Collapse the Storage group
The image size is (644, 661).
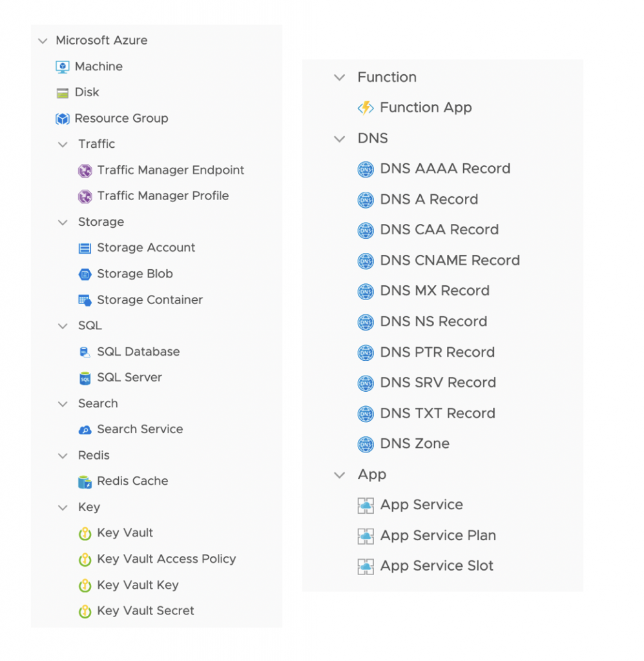coord(63,221)
